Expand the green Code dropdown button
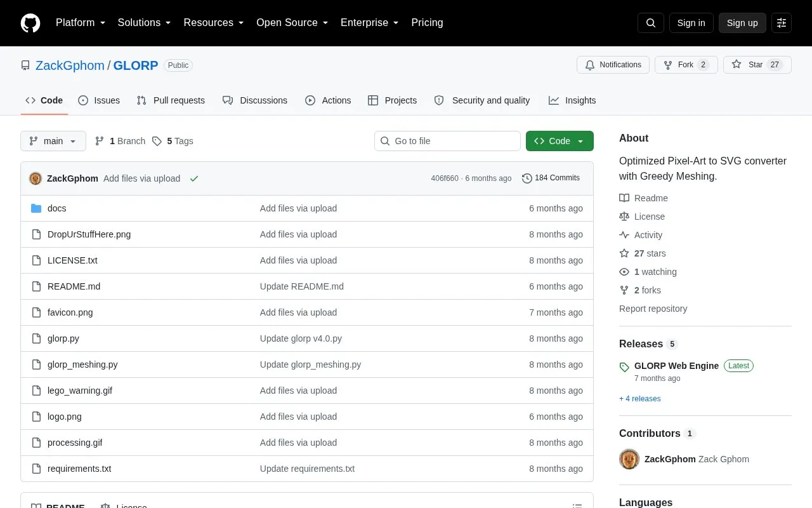This screenshot has height=508, width=812. 560,141
